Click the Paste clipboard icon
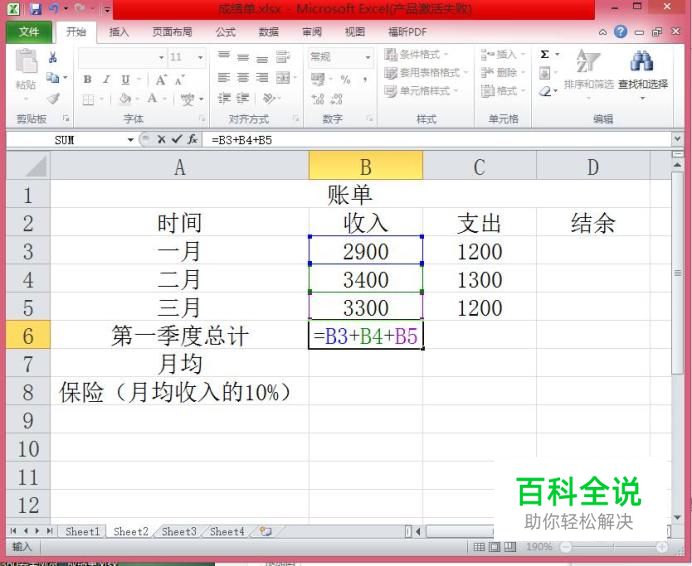The height and width of the screenshot is (566, 692). pos(26,62)
